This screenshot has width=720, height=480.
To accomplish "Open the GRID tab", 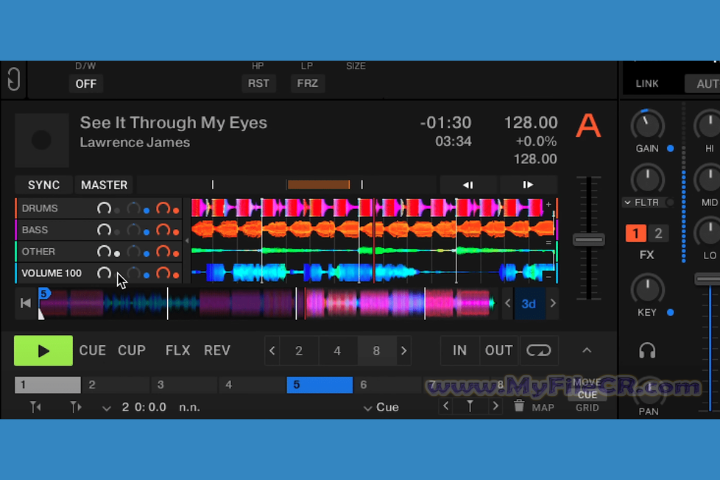I will coord(587,407).
